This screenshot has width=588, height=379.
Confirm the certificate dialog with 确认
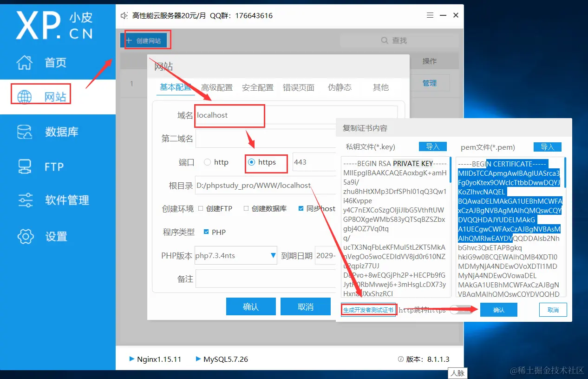[499, 310]
